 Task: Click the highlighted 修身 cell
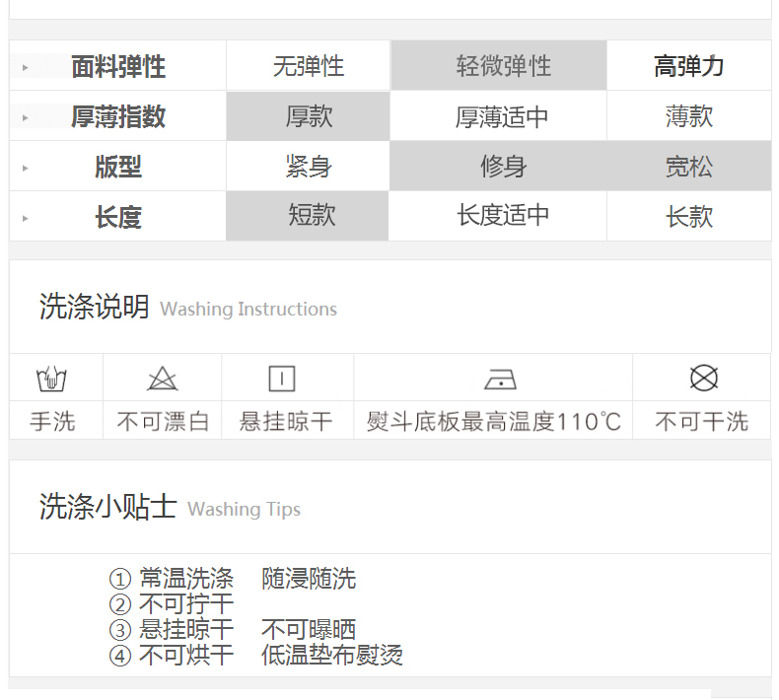498,166
